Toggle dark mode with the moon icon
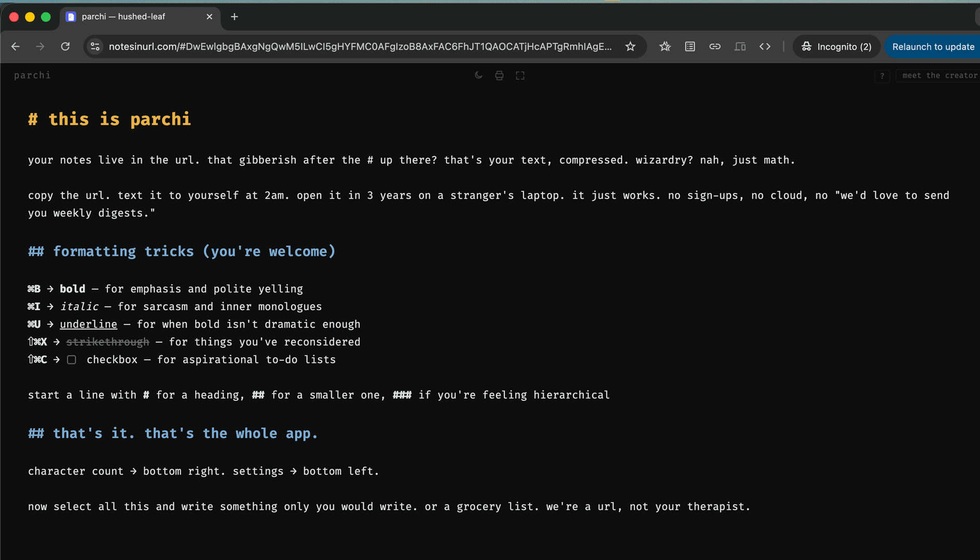This screenshot has height=560, width=980. pyautogui.click(x=478, y=75)
